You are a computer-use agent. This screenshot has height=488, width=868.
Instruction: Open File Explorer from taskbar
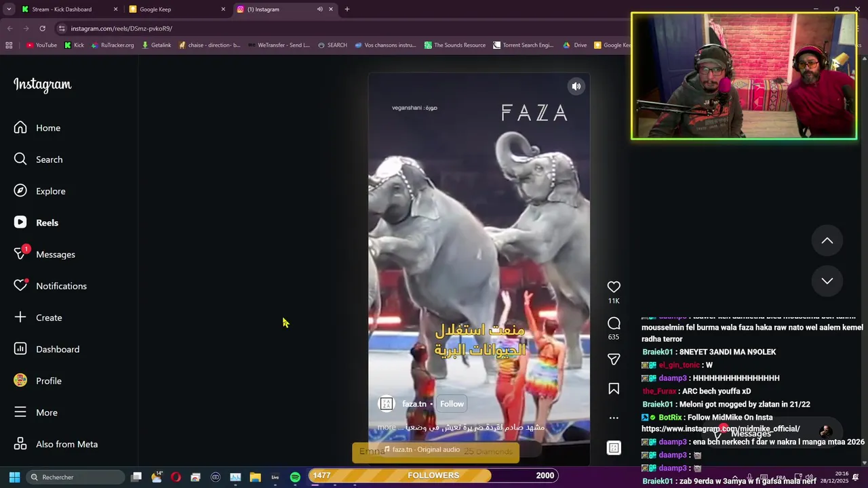pyautogui.click(x=255, y=477)
